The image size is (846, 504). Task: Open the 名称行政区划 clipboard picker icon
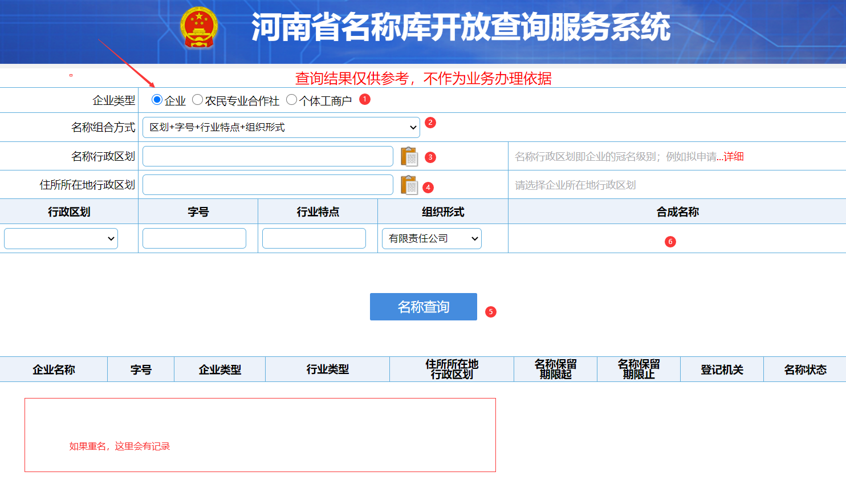click(409, 156)
